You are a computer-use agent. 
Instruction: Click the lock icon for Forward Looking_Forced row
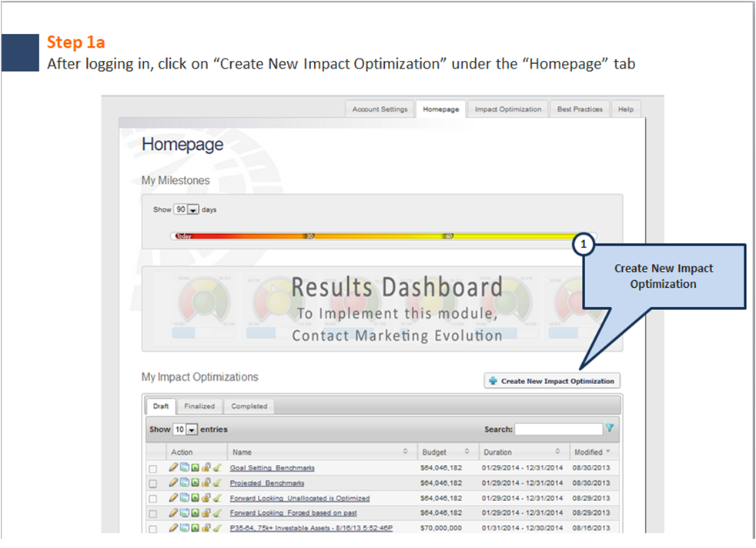206,513
